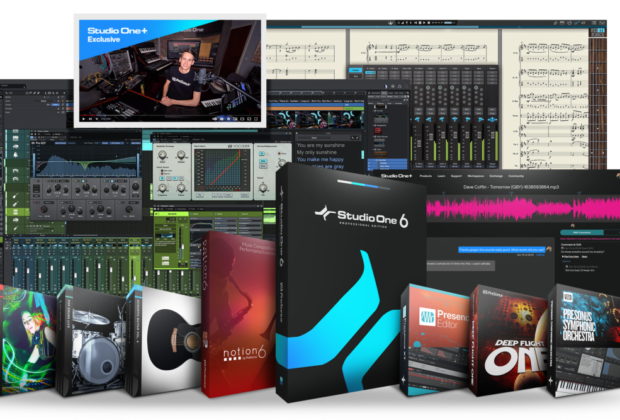The image size is (620, 420).
Task: Open the Community menu on Studio One+ site
Action: [x=516, y=176]
